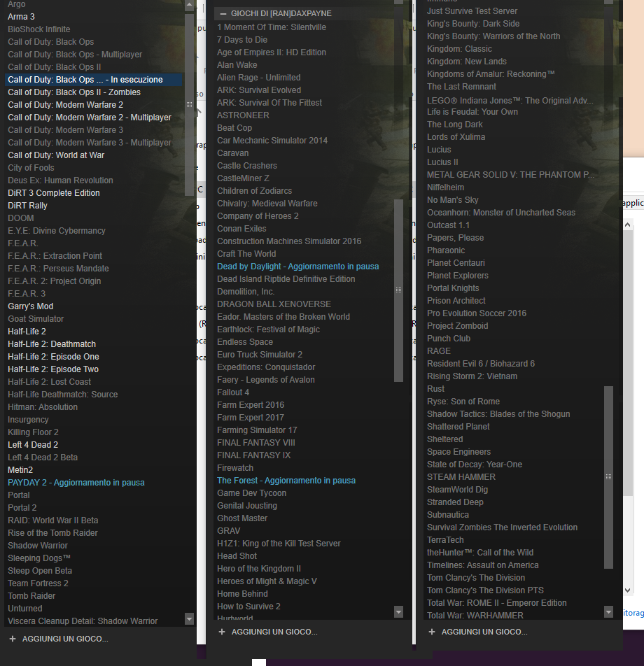Select Rust in right list

click(435, 389)
